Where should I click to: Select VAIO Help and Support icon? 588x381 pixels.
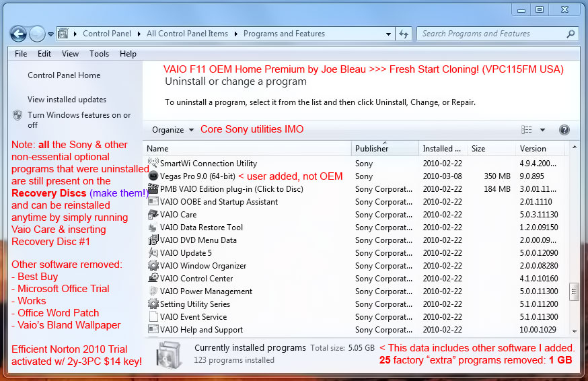pos(153,329)
